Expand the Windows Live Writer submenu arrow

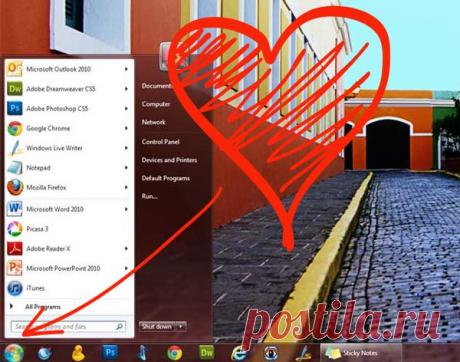126,148
